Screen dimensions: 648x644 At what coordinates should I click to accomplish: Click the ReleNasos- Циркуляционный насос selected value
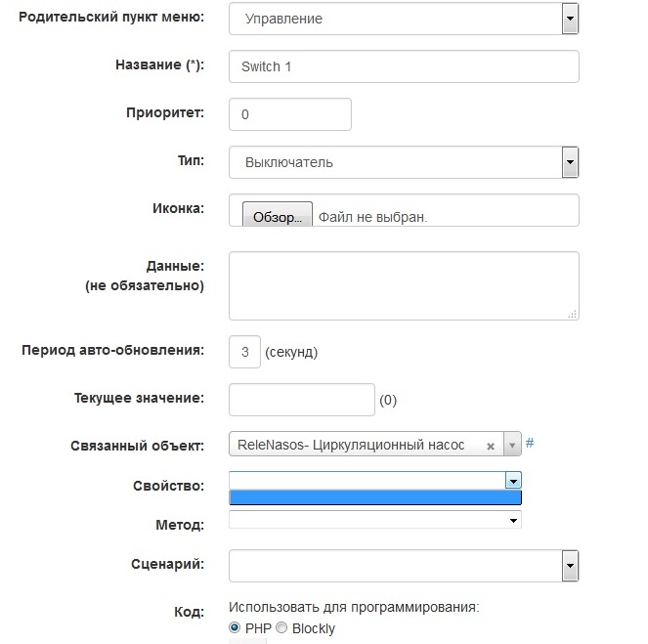[x=358, y=445]
